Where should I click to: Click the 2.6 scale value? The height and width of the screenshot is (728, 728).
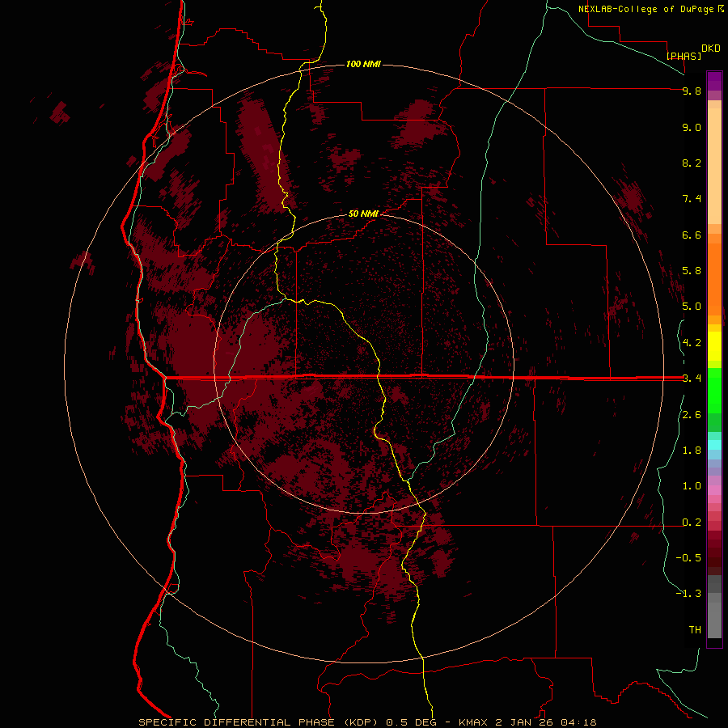[x=692, y=415]
